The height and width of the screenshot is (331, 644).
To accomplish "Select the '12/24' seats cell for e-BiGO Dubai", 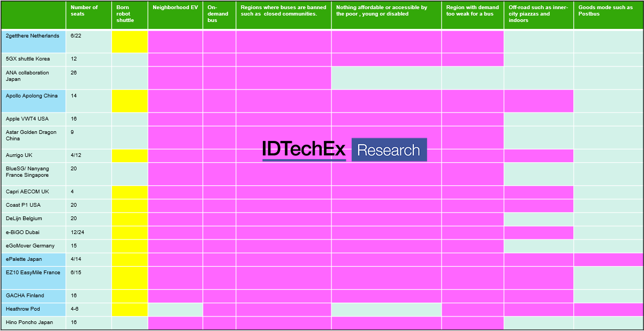I will (x=88, y=232).
